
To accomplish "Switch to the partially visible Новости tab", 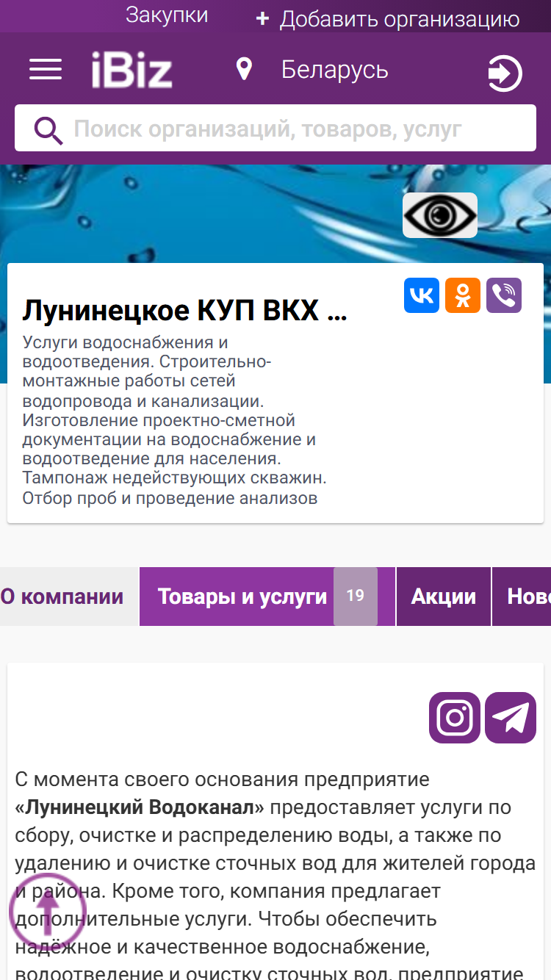I will coord(522,597).
